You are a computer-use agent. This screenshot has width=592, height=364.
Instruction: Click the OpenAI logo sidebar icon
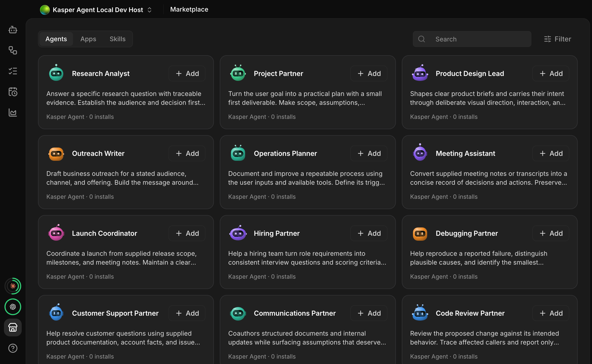(x=13, y=307)
